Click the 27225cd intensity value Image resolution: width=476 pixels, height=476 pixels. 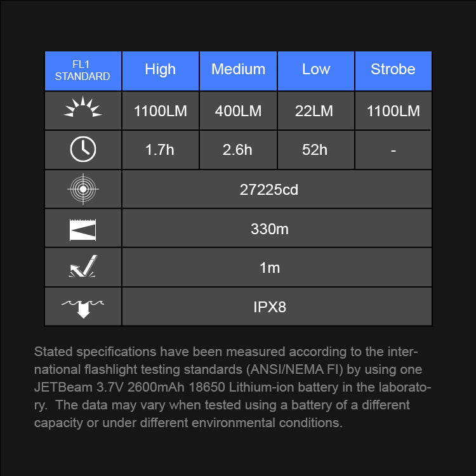(x=270, y=190)
